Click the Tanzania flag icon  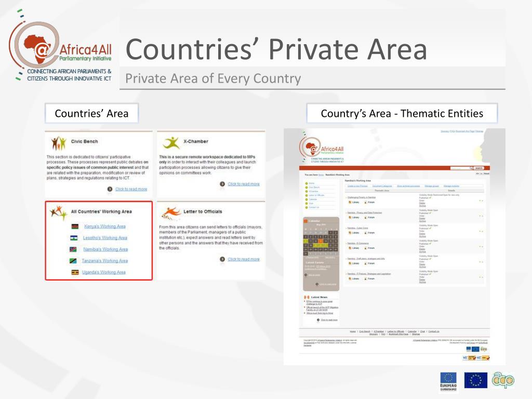pos(73,261)
